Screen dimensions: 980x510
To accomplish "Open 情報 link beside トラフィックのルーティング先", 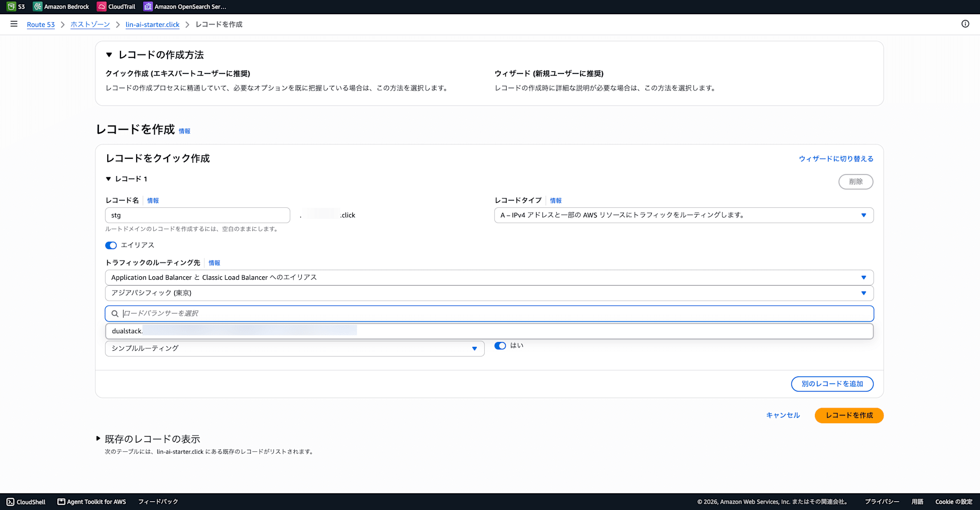I will point(214,263).
